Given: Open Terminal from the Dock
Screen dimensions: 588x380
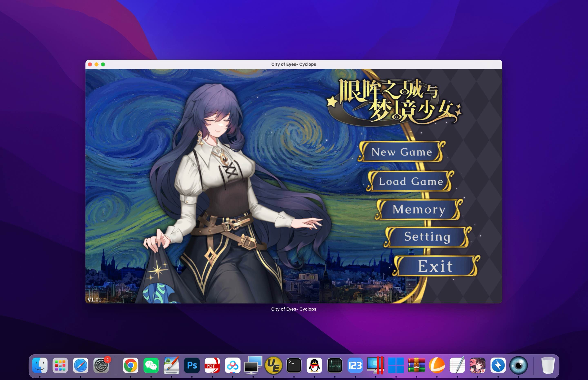Looking at the screenshot, I should point(294,365).
